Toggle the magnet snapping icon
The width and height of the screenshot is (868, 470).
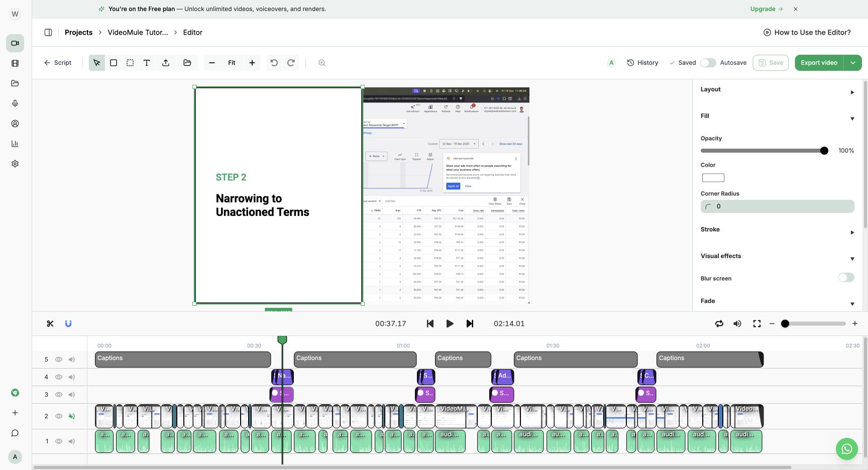68,324
